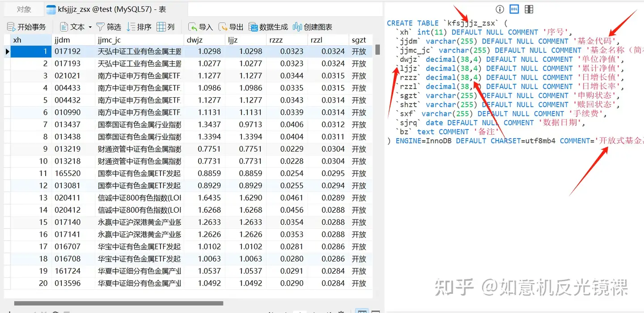Click fund name 天弘中证工业有色金属主题 in row 1
This screenshot has height=313, width=644.
[140, 51]
